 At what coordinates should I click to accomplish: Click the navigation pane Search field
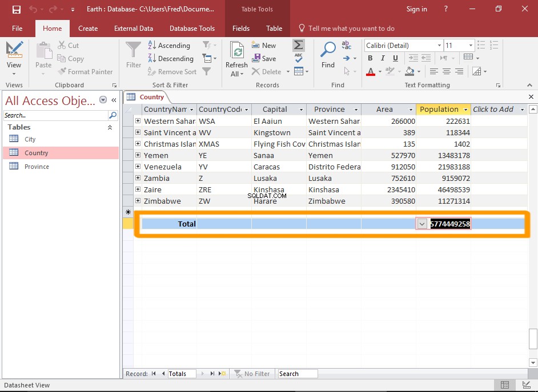(x=56, y=115)
